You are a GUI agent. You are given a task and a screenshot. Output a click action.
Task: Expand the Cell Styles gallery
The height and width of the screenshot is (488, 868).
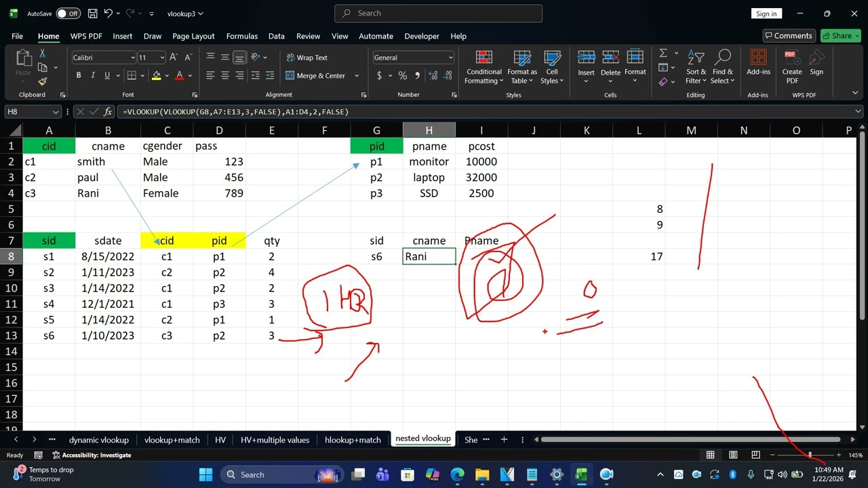point(552,67)
